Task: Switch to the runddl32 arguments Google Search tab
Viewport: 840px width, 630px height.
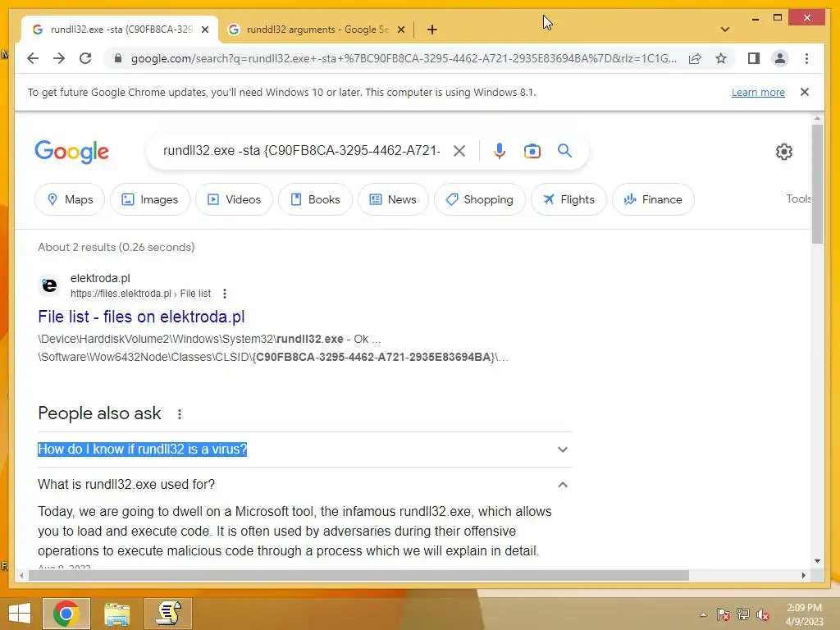Action: coord(316,30)
